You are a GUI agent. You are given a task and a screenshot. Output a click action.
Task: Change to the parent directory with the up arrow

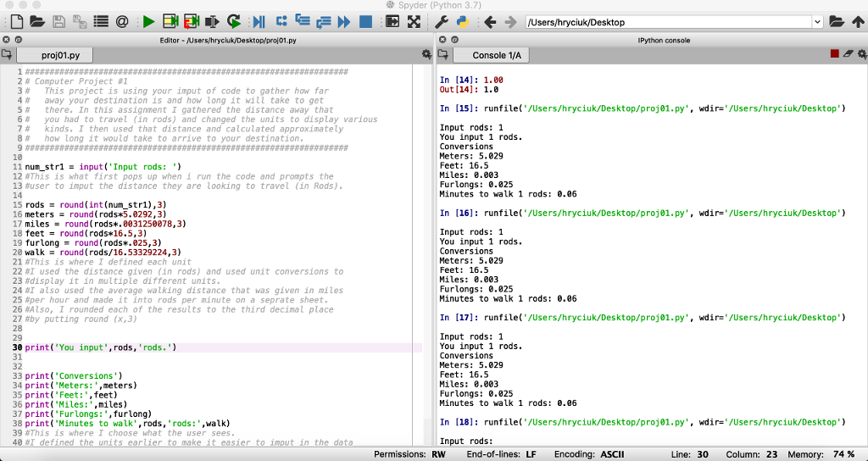858,21
